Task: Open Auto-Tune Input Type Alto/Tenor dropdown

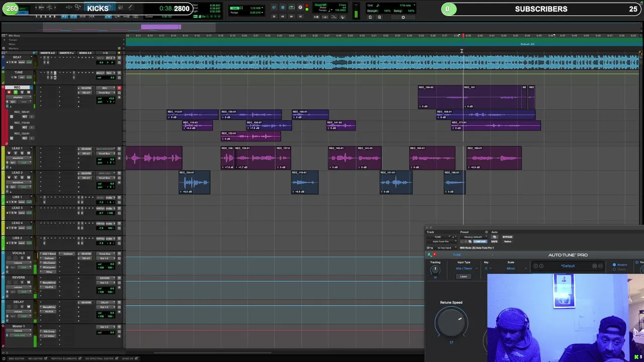Action: click(x=467, y=268)
